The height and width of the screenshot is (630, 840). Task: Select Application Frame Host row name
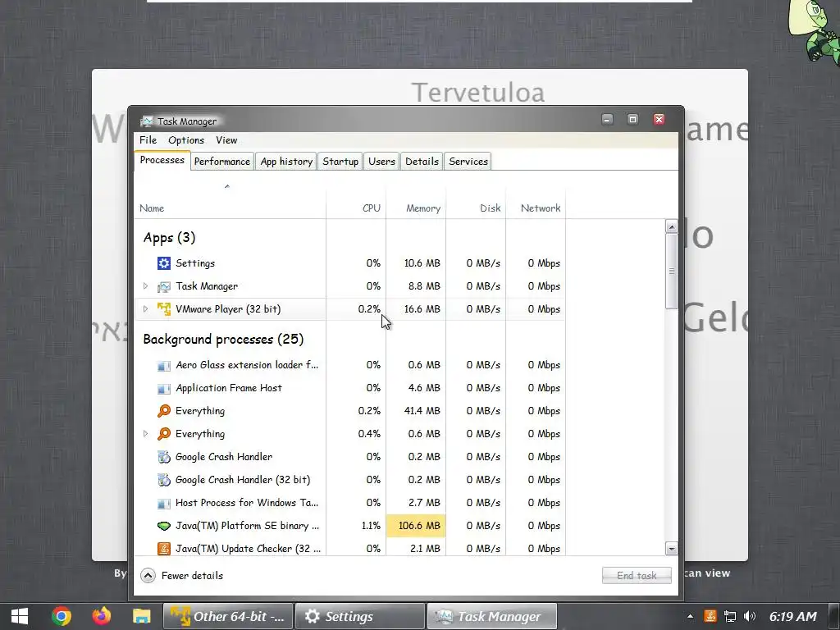tap(229, 388)
